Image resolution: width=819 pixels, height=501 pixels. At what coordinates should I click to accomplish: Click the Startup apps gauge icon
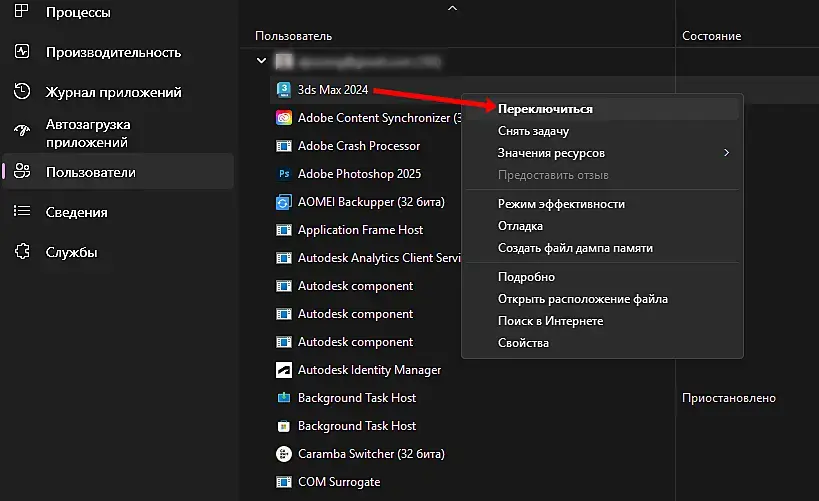point(22,132)
